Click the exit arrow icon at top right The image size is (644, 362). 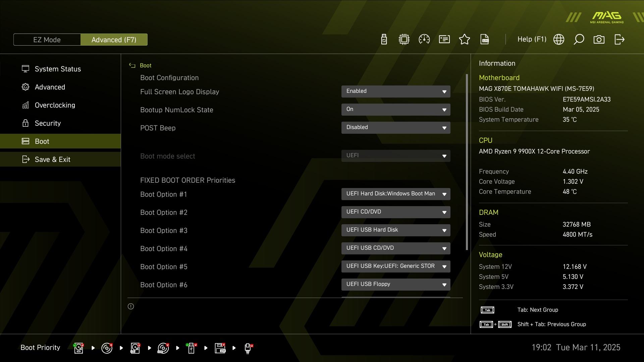click(x=619, y=40)
